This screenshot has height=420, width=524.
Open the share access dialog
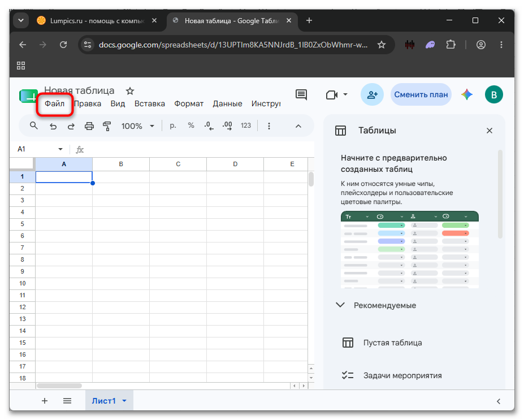pyautogui.click(x=372, y=94)
